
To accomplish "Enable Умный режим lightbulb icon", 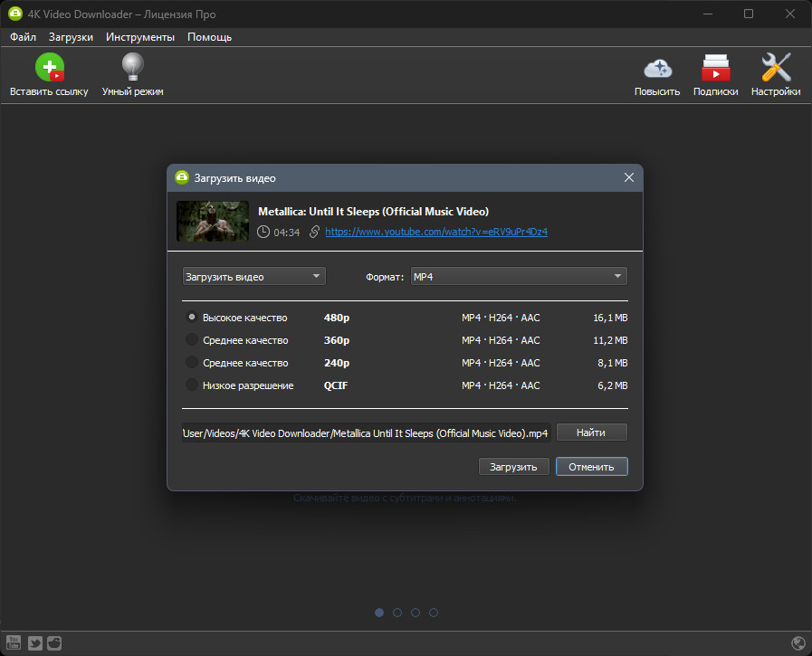I will [x=132, y=67].
